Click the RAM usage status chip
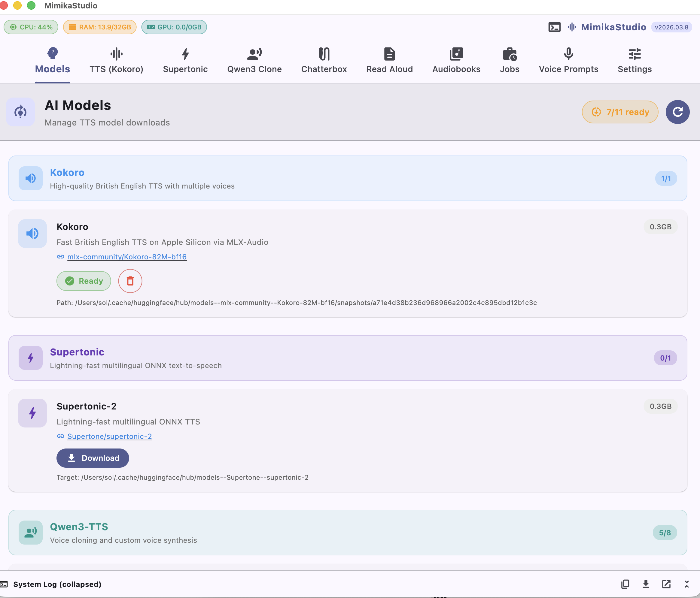700x598 pixels. click(99, 27)
